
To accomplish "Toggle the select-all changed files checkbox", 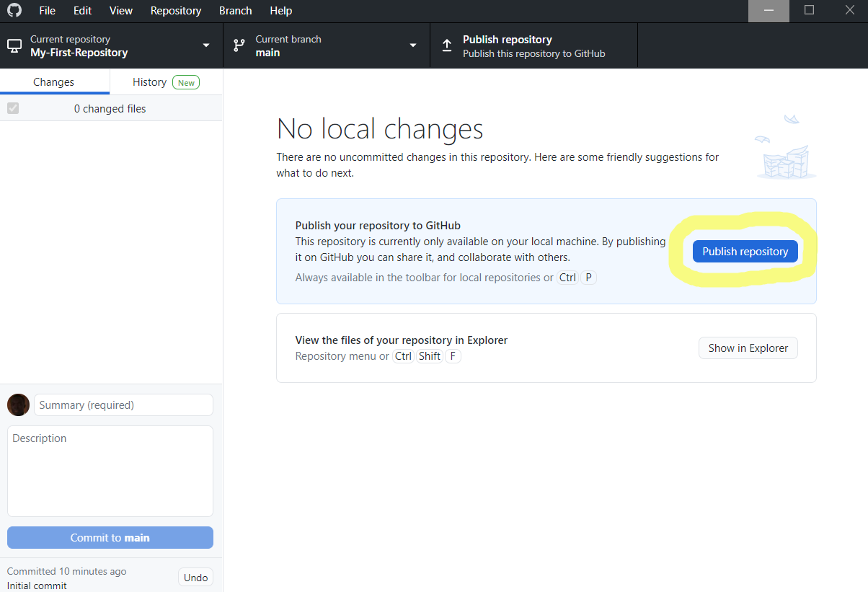I will [13, 108].
